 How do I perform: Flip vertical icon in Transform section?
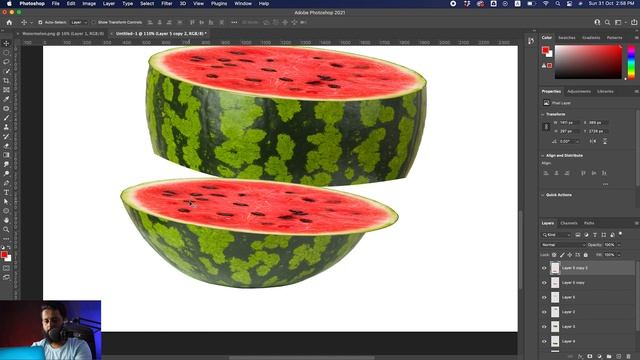(604, 141)
